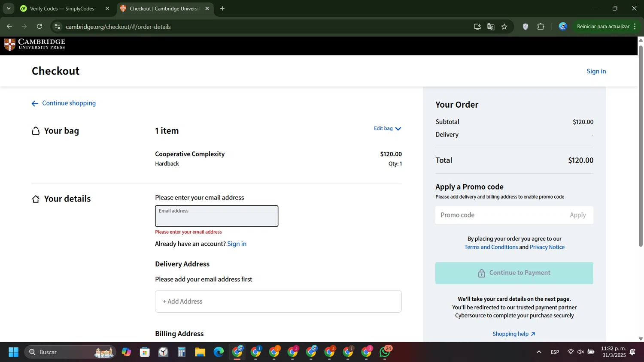Launch Microsoft Edge from taskbar
The height and width of the screenshot is (362, 644).
coord(219,352)
